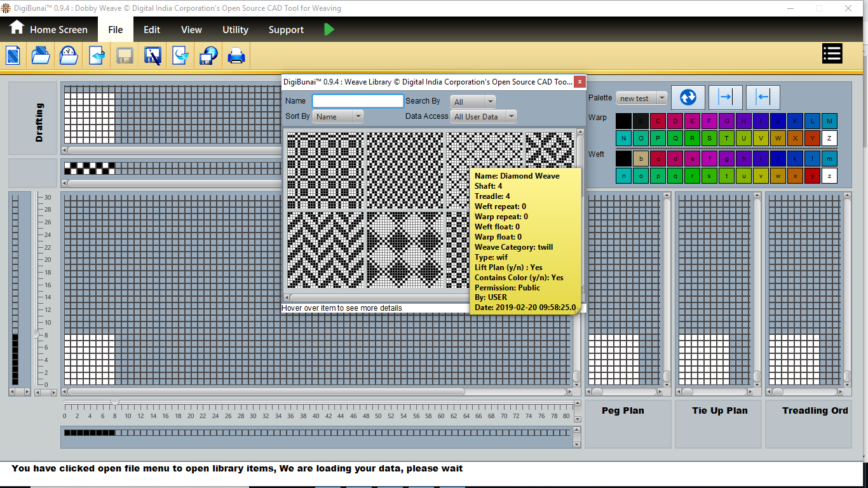
Task: Click the list menu icon at top right
Action: (832, 53)
